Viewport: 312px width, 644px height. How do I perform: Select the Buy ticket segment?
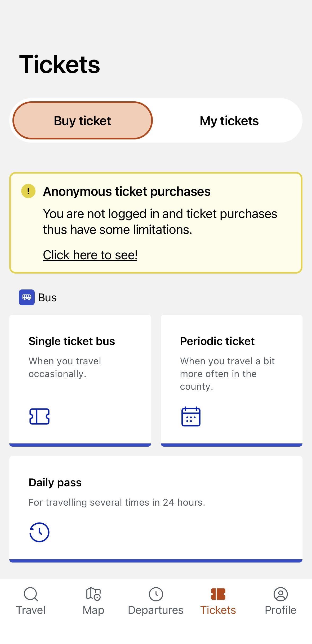(82, 121)
